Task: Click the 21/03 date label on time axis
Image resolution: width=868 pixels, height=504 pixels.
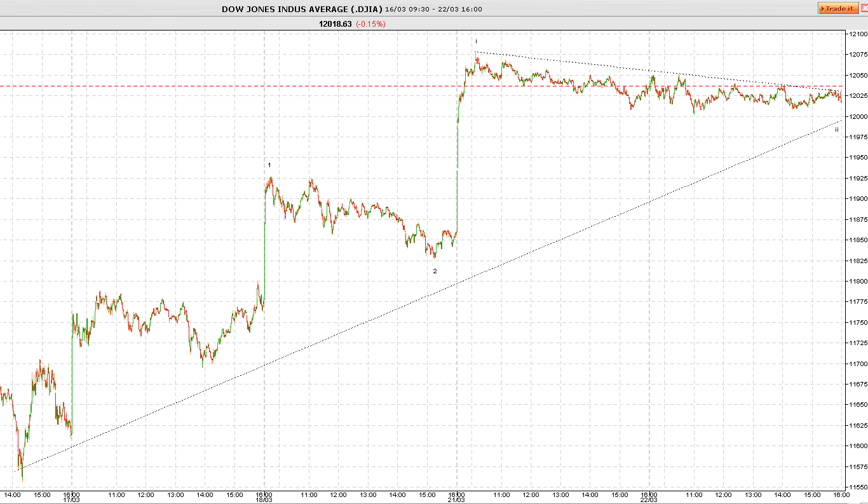Action: 456,500
